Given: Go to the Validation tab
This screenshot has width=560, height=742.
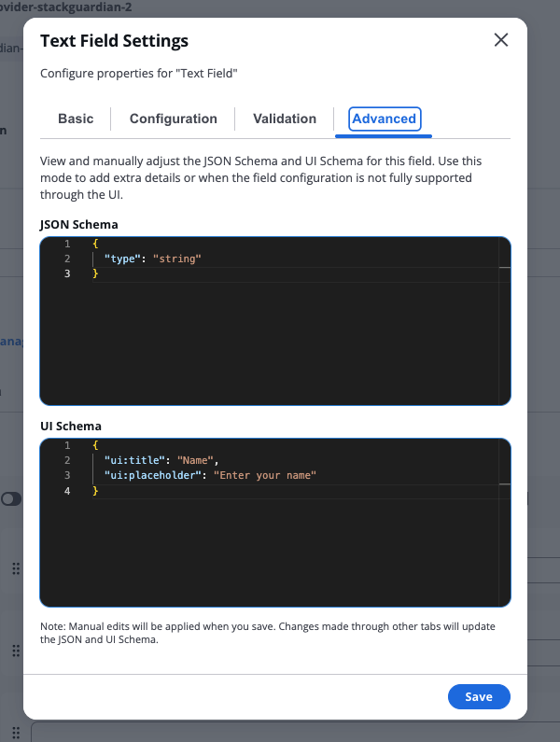Looking at the screenshot, I should point(285,119).
